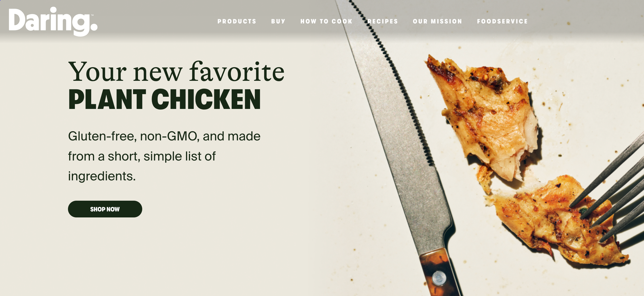Go to the Buy page
644x296 pixels.
click(x=278, y=21)
